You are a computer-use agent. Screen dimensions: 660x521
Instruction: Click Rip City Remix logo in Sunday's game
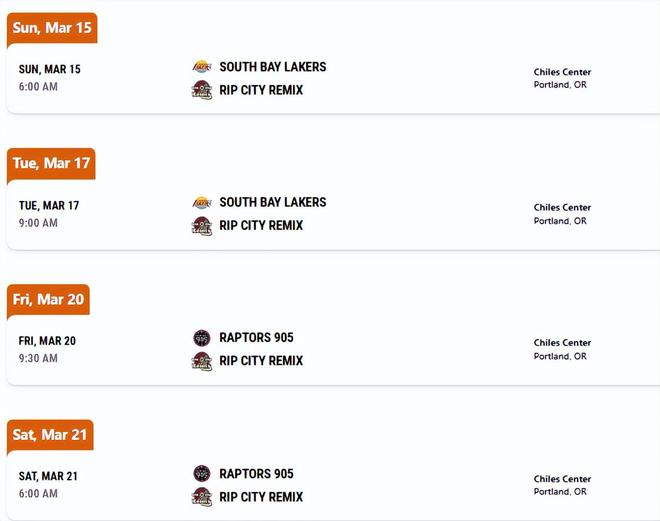[x=202, y=90]
